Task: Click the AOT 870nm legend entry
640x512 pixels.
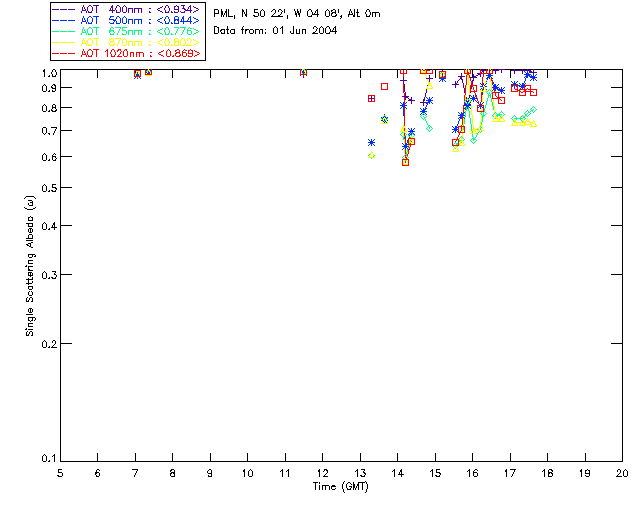Action: click(x=126, y=42)
